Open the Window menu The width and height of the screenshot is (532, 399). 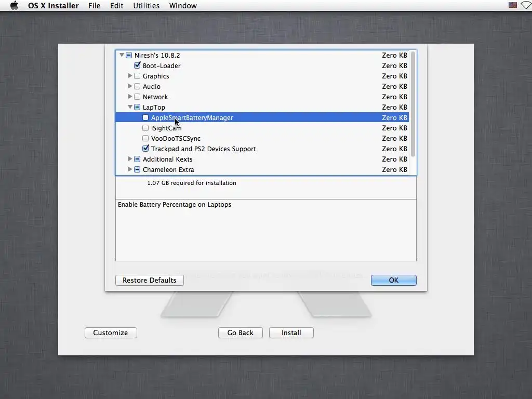point(183,5)
